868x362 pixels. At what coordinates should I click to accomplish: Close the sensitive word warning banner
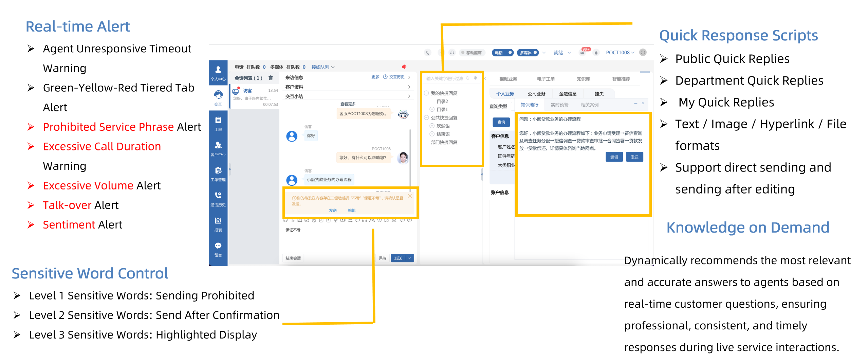[x=410, y=196]
